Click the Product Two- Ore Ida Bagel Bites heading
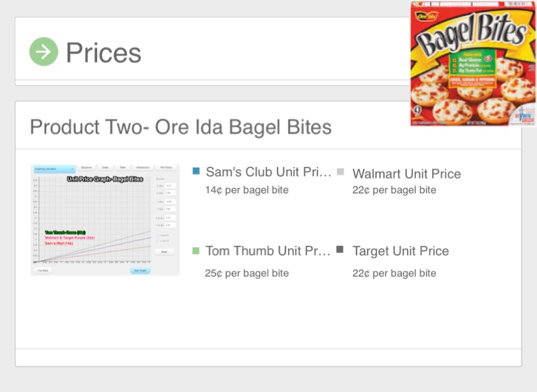 click(x=180, y=127)
